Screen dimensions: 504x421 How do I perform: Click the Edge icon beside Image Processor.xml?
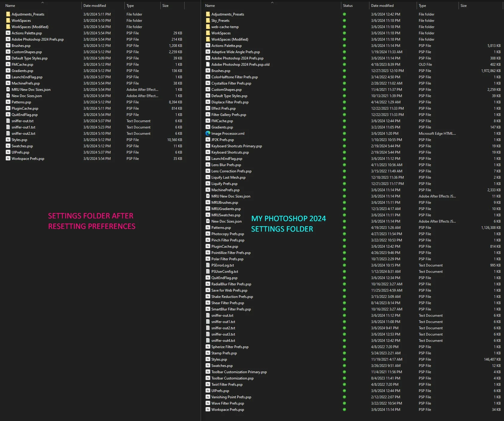click(x=208, y=134)
